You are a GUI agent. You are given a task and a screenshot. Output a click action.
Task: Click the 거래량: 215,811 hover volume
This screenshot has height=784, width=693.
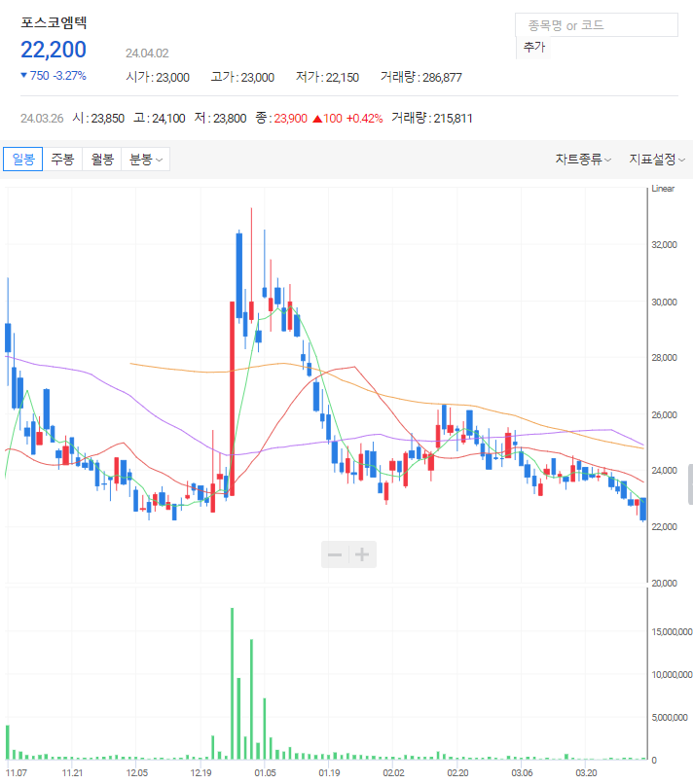[432, 118]
